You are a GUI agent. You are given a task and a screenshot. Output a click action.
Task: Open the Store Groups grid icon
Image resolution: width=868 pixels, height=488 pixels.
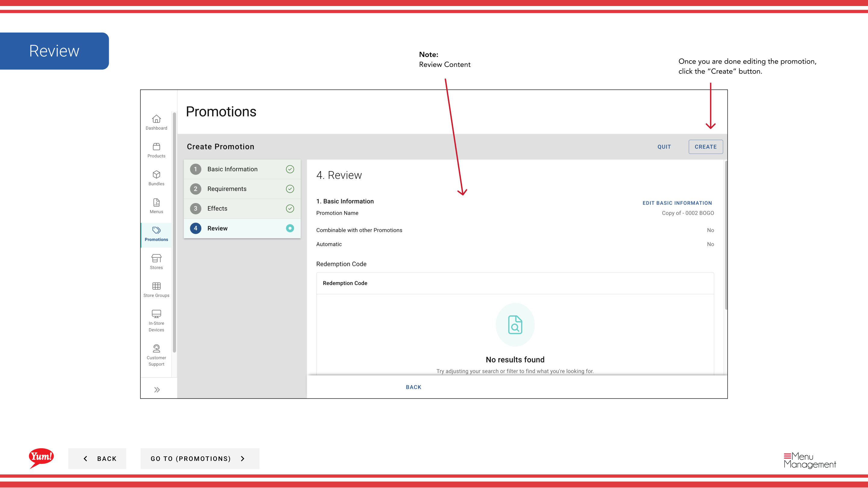coord(156,286)
